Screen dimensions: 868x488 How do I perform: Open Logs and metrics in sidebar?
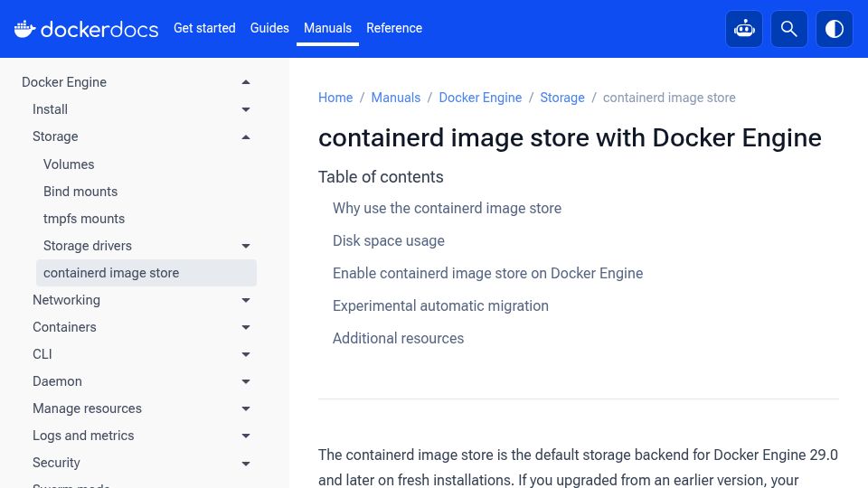(x=83, y=436)
